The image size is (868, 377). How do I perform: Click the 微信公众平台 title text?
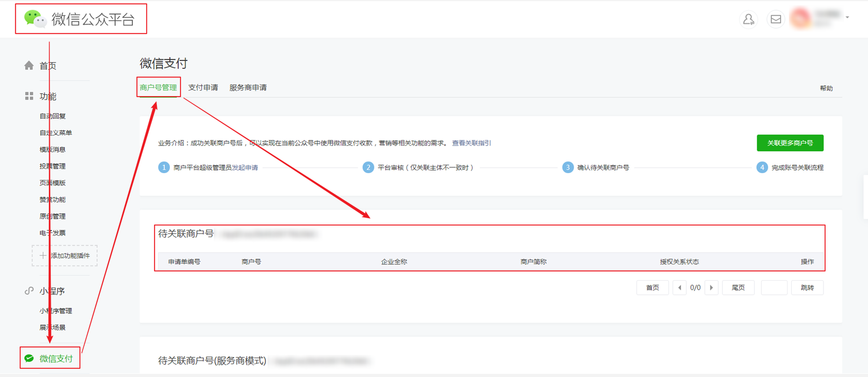point(93,19)
